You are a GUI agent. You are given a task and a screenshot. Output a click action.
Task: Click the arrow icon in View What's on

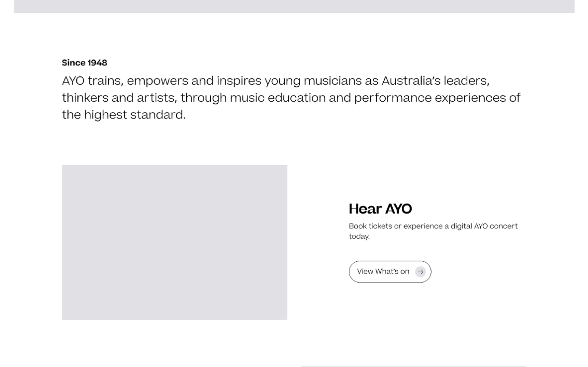[420, 272]
